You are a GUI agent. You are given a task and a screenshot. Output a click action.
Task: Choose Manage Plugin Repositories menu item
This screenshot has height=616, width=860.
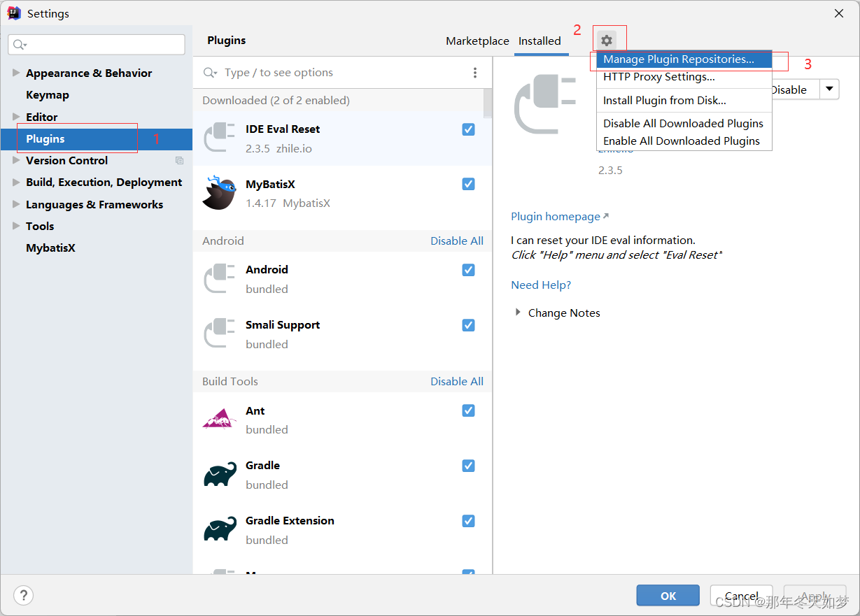[678, 59]
